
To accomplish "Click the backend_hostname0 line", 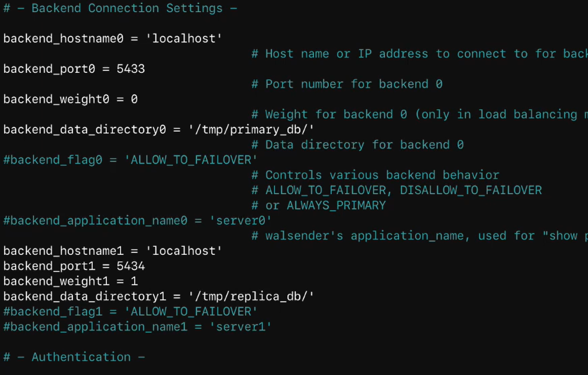I will tap(113, 39).
